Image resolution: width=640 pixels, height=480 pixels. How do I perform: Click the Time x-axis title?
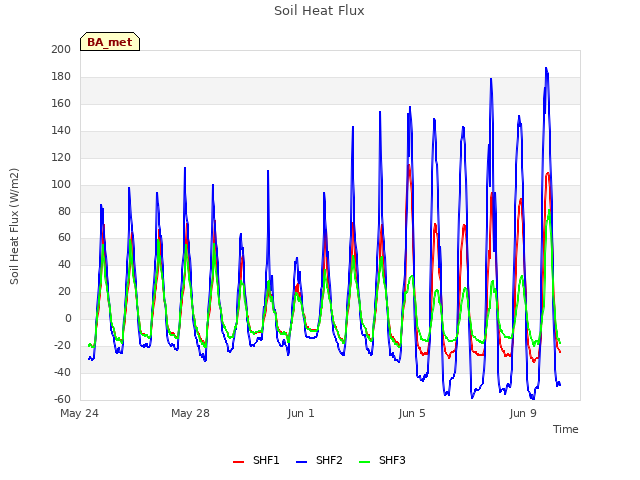[565, 429]
